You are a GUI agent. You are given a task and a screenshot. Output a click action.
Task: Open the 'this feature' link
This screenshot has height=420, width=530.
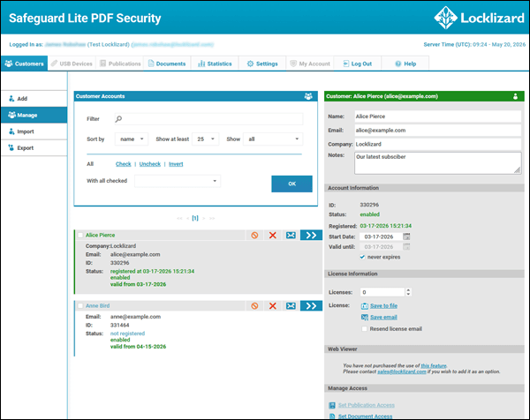click(434, 365)
